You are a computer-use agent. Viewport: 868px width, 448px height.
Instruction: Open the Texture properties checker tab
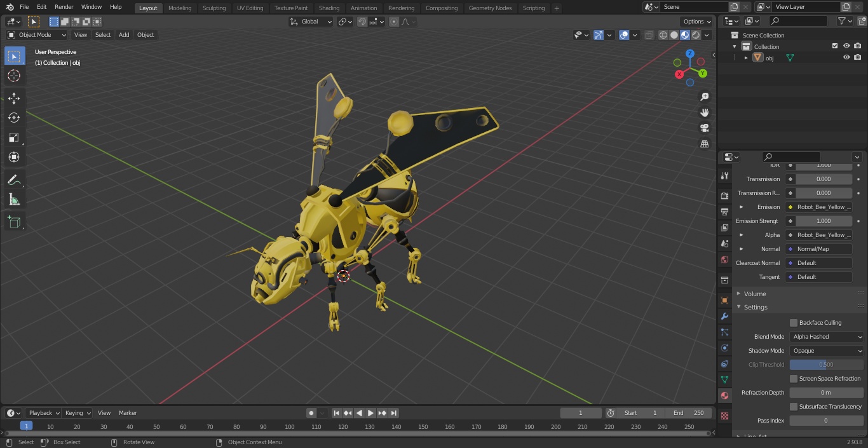coord(724,416)
